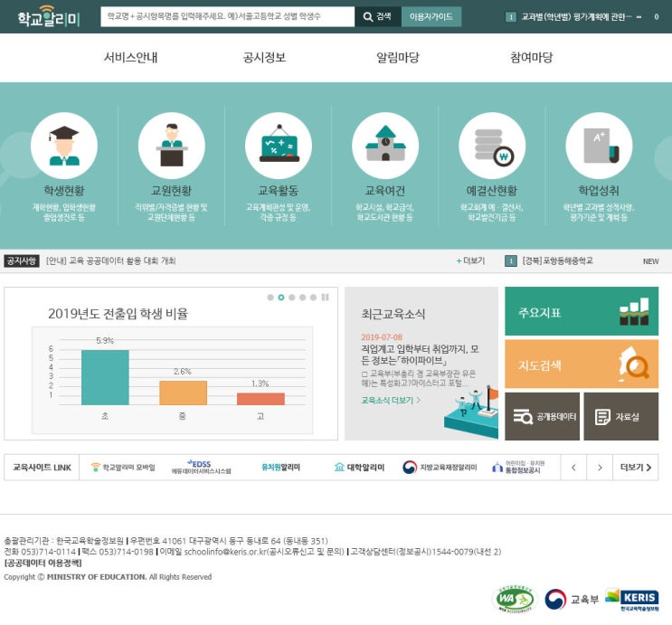Open the 학교알리미 모바일 link
Viewport: 672px width, 625px height.
123,468
